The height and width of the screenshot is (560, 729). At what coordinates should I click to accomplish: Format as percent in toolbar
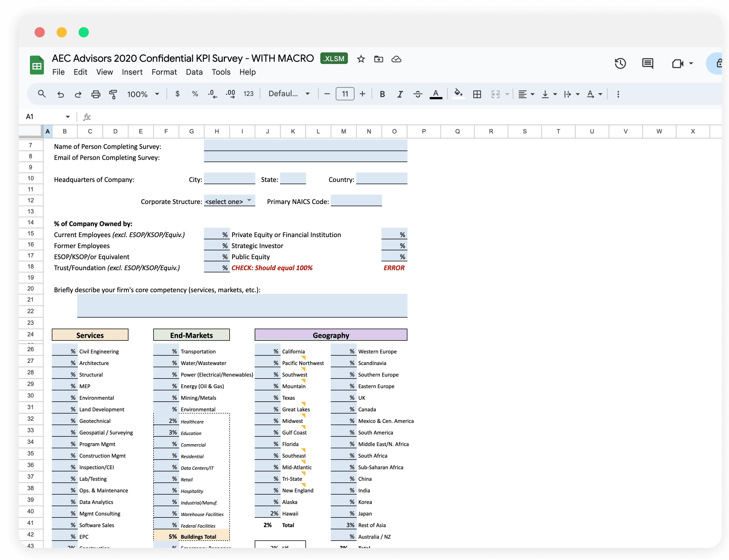point(195,94)
